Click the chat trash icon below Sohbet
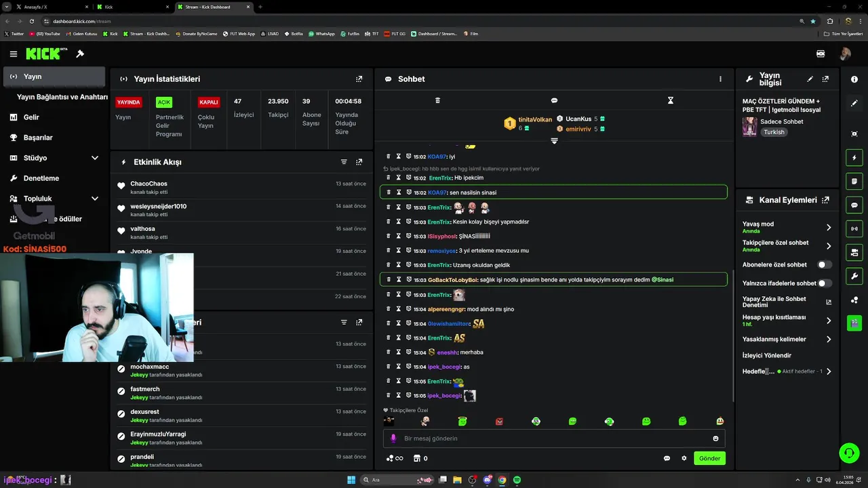Screen dimensions: 868x488 437,100
